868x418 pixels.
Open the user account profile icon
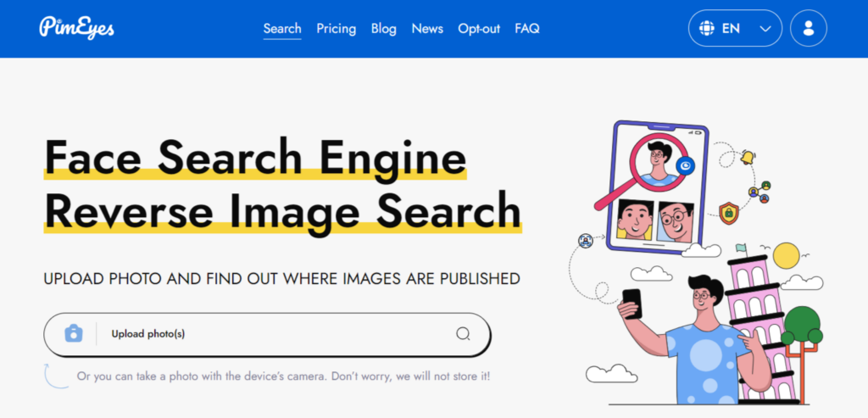click(x=809, y=28)
